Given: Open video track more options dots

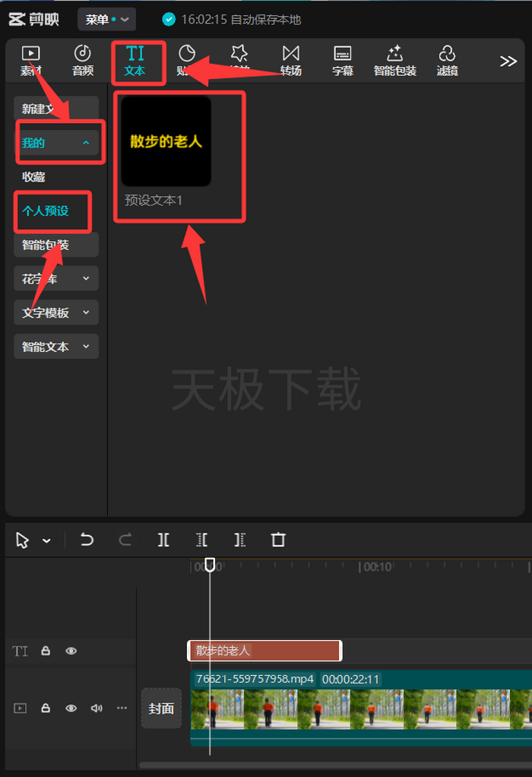Looking at the screenshot, I should tap(122, 708).
